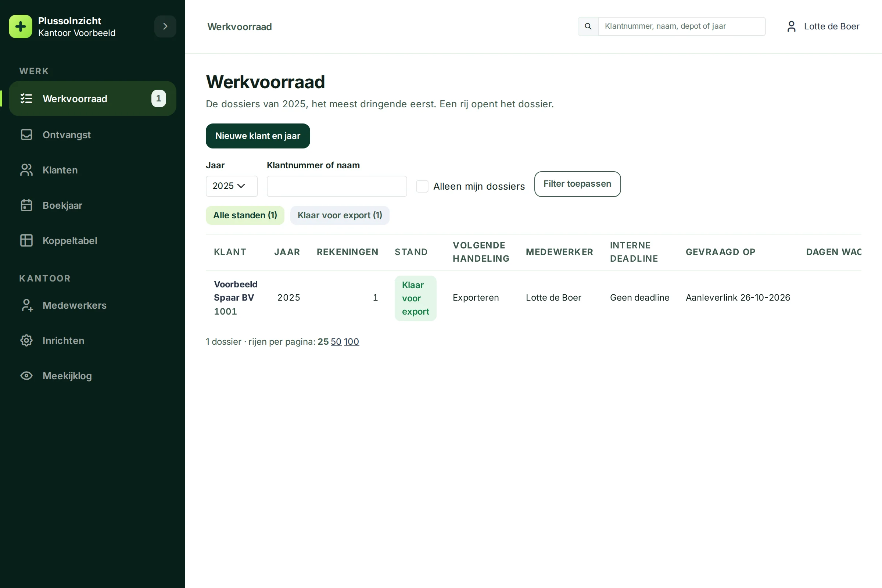Open the Voorbeeld Spaar BV dossier row
882x588 pixels.
(x=534, y=298)
